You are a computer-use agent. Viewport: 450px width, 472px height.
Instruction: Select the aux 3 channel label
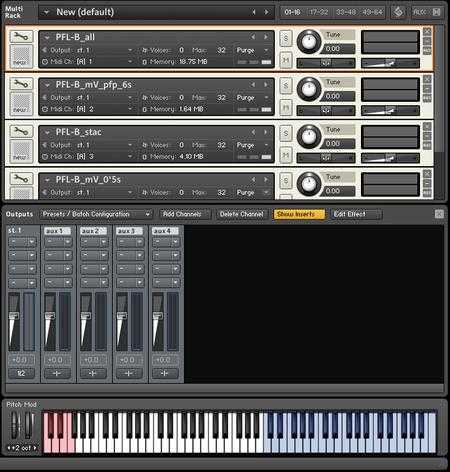point(129,231)
